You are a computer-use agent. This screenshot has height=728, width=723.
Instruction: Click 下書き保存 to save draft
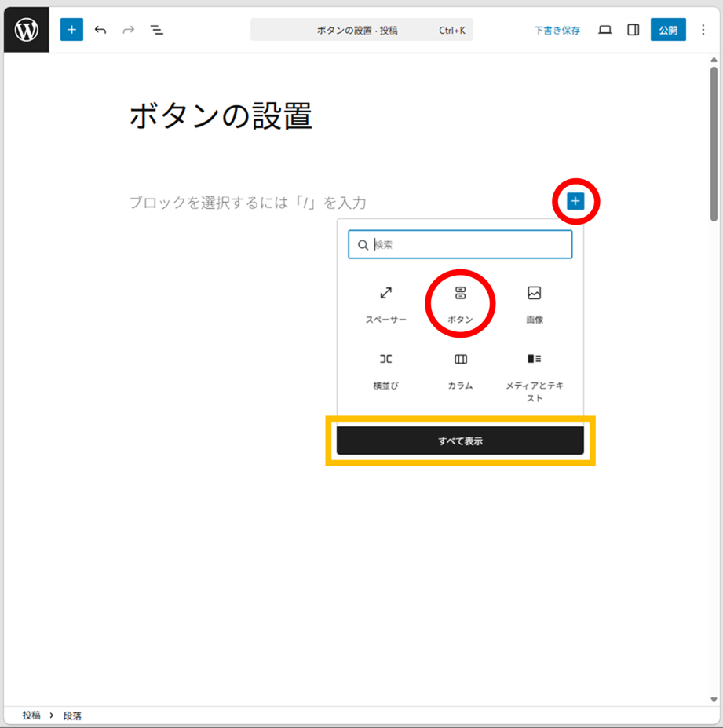click(557, 31)
